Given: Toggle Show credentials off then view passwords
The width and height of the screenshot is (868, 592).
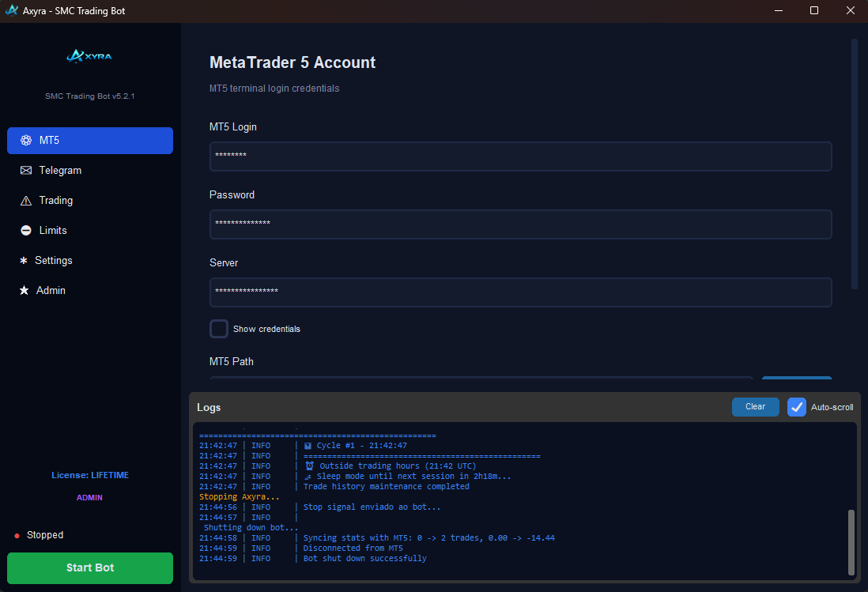Looking at the screenshot, I should [218, 329].
